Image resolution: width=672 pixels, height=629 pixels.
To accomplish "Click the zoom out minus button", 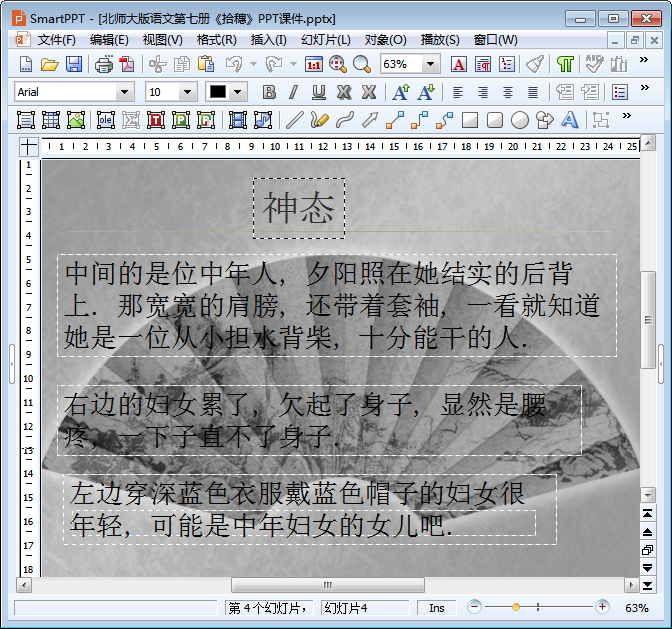I will tap(475, 607).
